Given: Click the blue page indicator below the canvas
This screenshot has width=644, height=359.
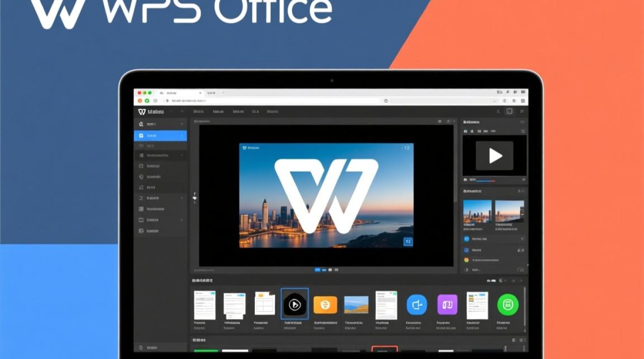Looking at the screenshot, I should coord(317,270).
